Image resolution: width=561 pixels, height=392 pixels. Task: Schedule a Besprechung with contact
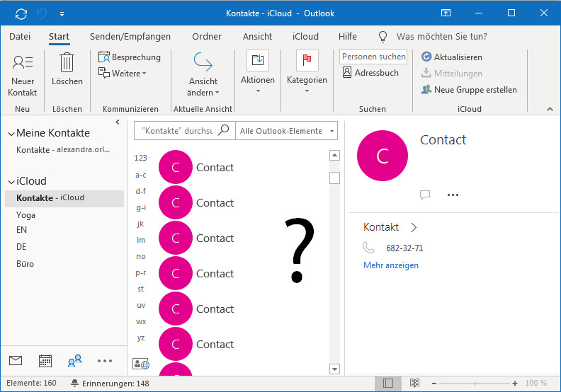pyautogui.click(x=130, y=57)
